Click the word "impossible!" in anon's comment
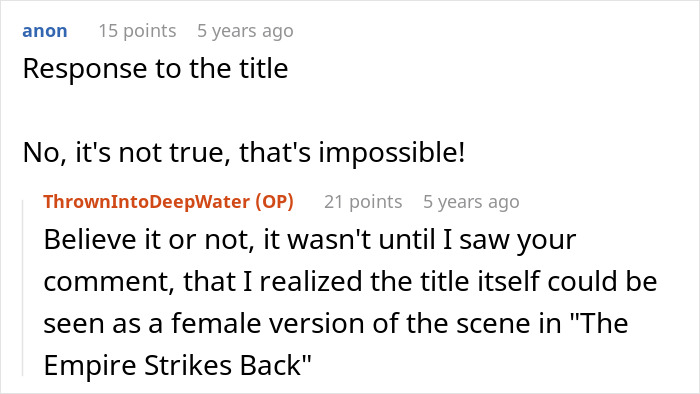Screen dimensions: 700x394 coord(392,153)
